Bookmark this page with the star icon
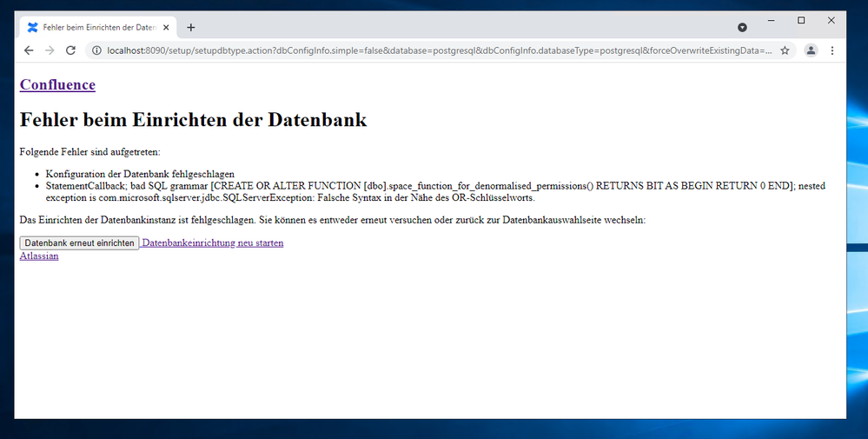868x439 pixels. click(785, 50)
